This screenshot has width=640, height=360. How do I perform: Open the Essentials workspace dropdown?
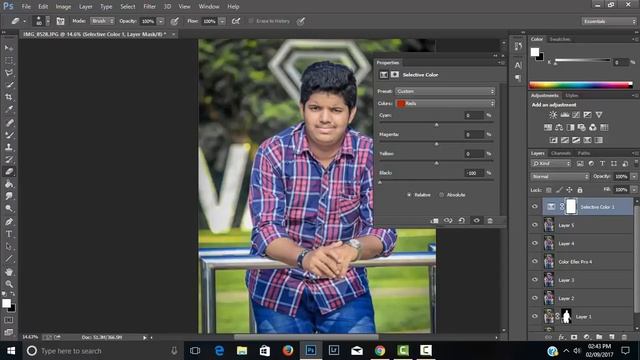(609, 21)
